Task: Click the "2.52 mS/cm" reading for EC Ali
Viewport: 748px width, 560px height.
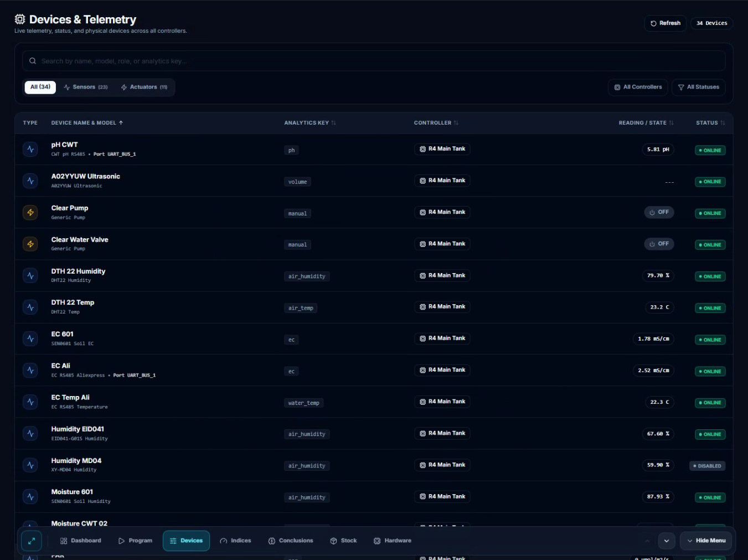Action: click(653, 371)
